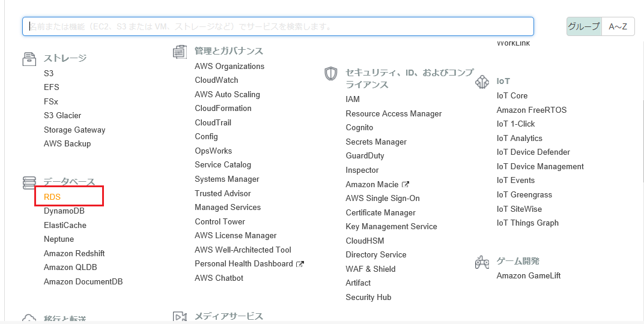The image size is (644, 324).
Task: Open Certificate Manager
Action: [380, 213]
